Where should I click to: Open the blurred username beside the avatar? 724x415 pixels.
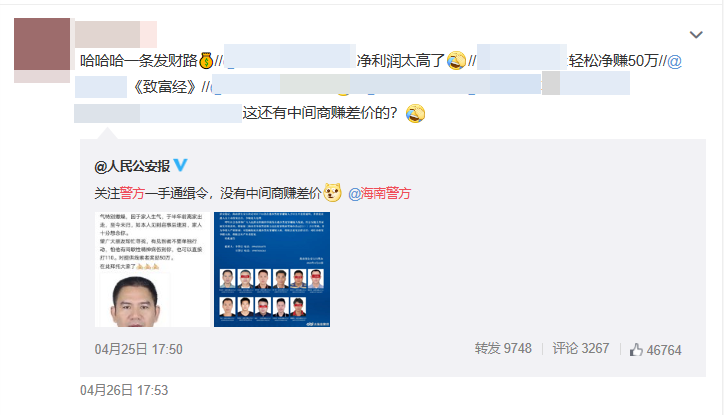(x=115, y=34)
